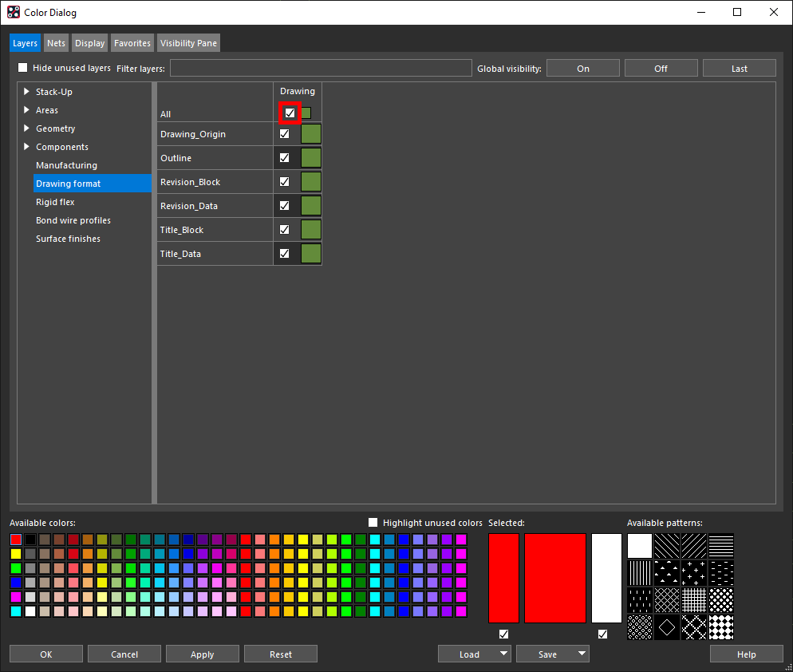Click the green swatch in the Title_Data row

pyautogui.click(x=311, y=253)
